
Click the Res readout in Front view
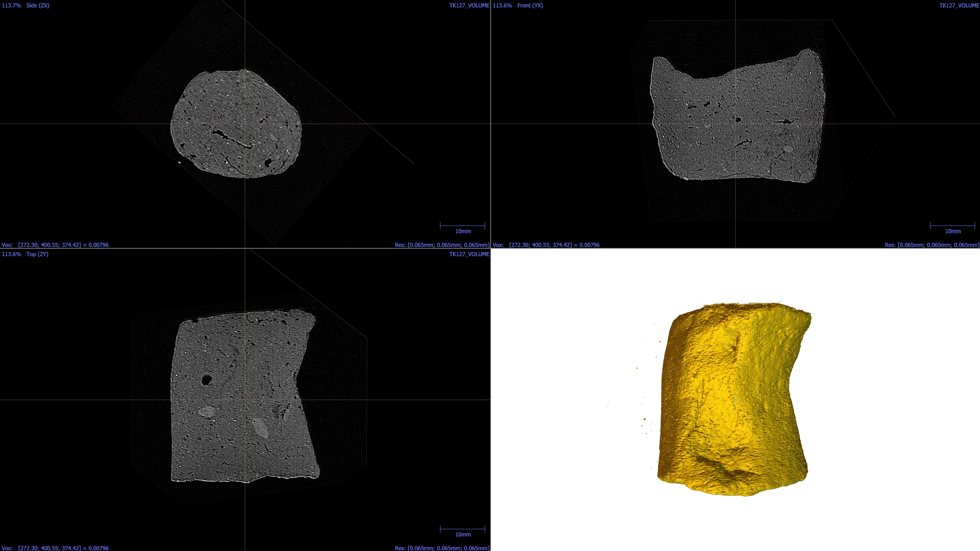coord(932,245)
